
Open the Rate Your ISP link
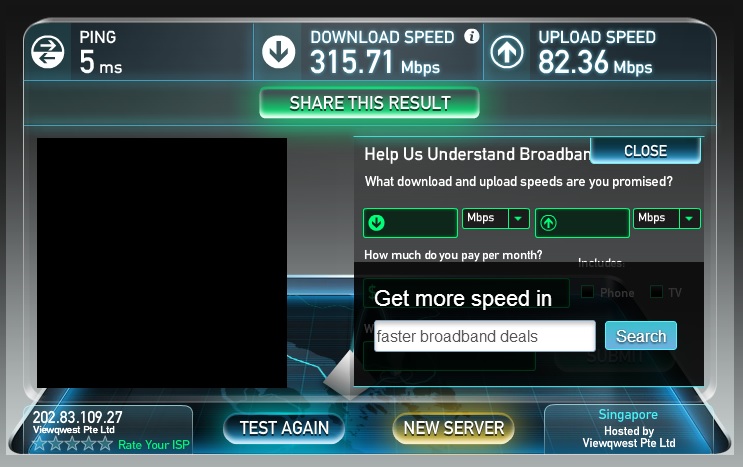[154, 445]
